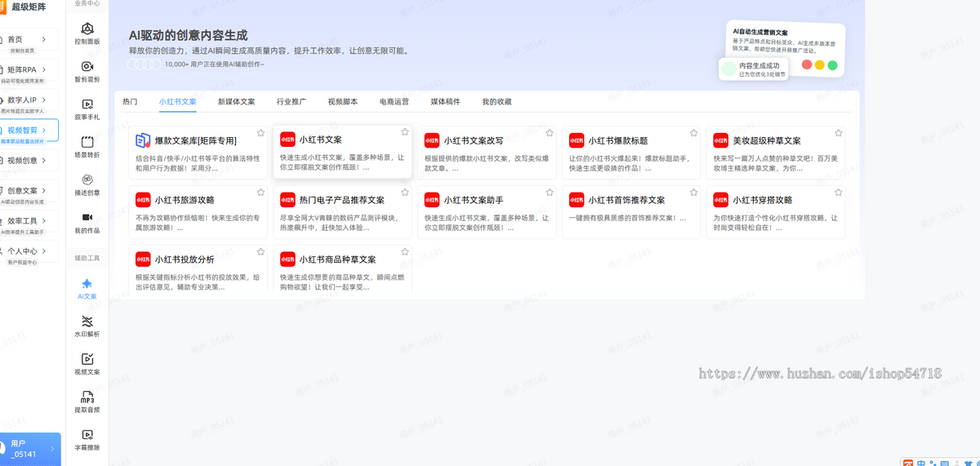The height and width of the screenshot is (466, 980).
Task: Switch to the 热门 tab
Action: pyautogui.click(x=130, y=102)
